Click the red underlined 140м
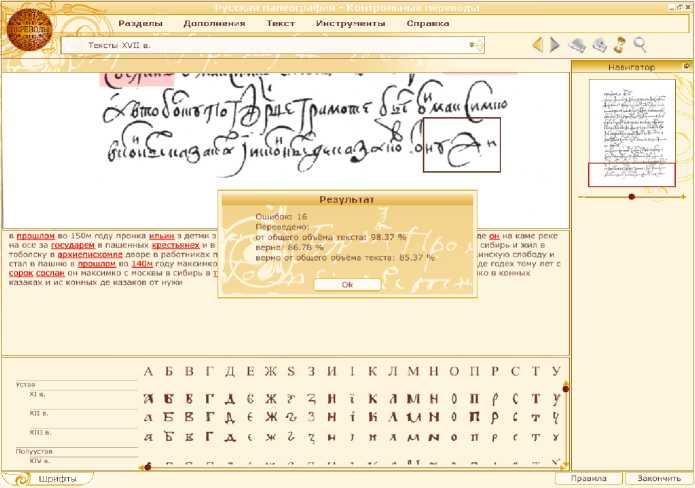This screenshot has width=695, height=488. click(142, 264)
